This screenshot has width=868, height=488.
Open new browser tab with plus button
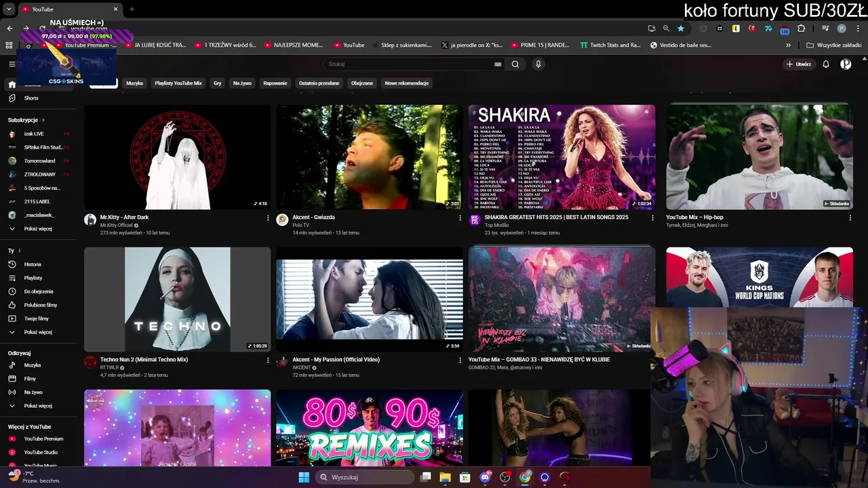tap(132, 9)
